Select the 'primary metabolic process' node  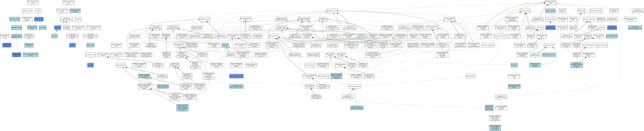click(x=246, y=19)
